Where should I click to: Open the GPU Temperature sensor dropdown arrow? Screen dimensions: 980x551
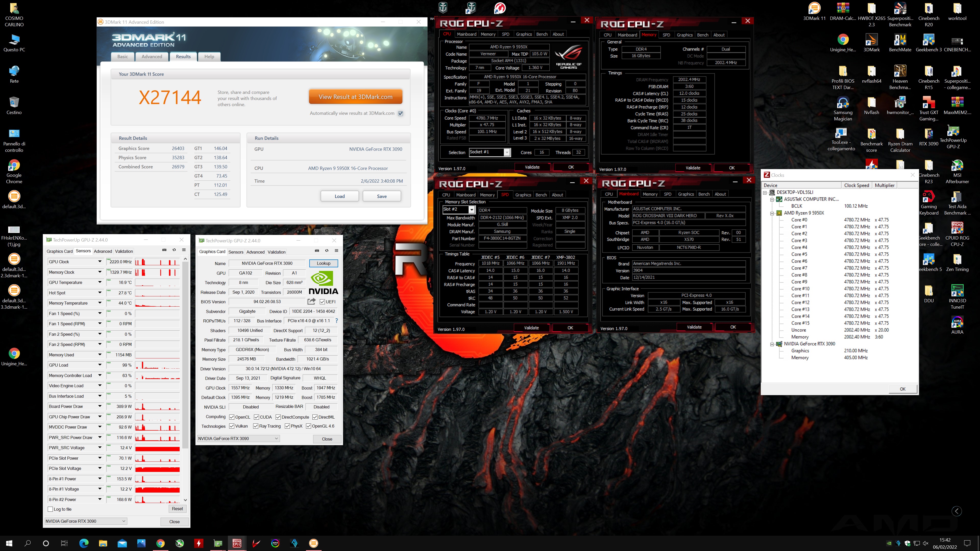click(x=100, y=282)
